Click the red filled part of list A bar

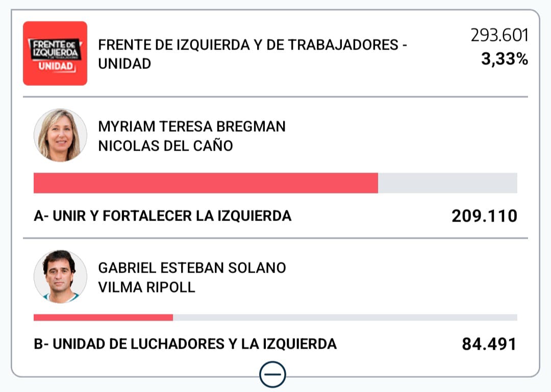pyautogui.click(x=206, y=183)
